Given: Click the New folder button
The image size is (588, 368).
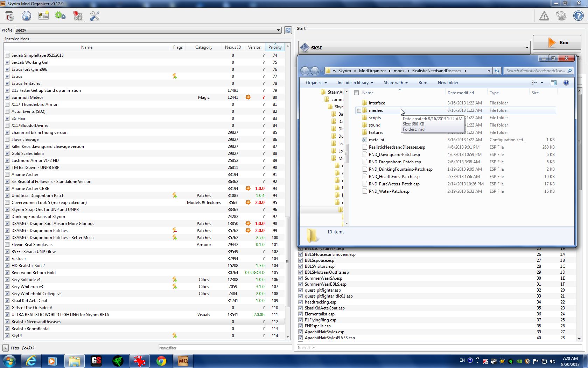Looking at the screenshot, I should (x=448, y=83).
